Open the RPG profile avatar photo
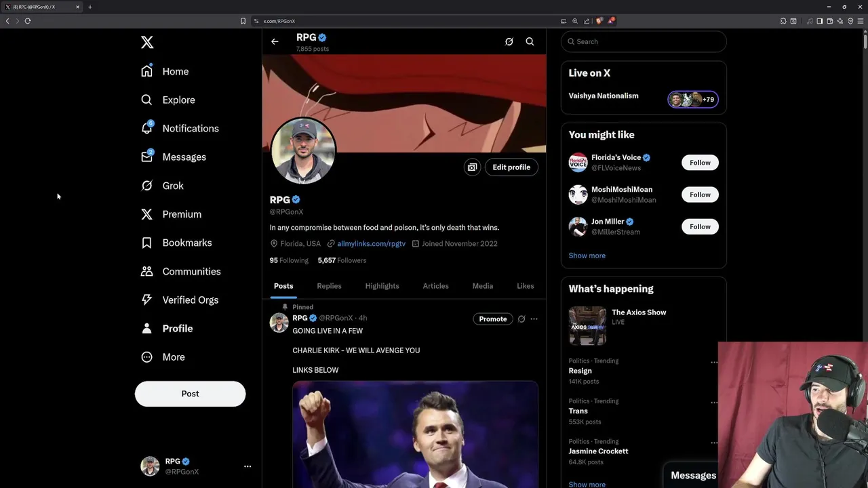 click(x=303, y=150)
